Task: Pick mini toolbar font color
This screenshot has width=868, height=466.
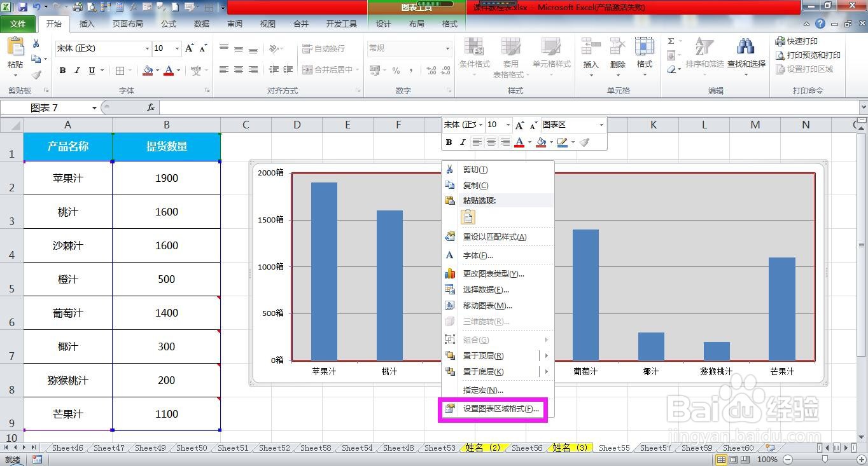Action: [x=519, y=142]
